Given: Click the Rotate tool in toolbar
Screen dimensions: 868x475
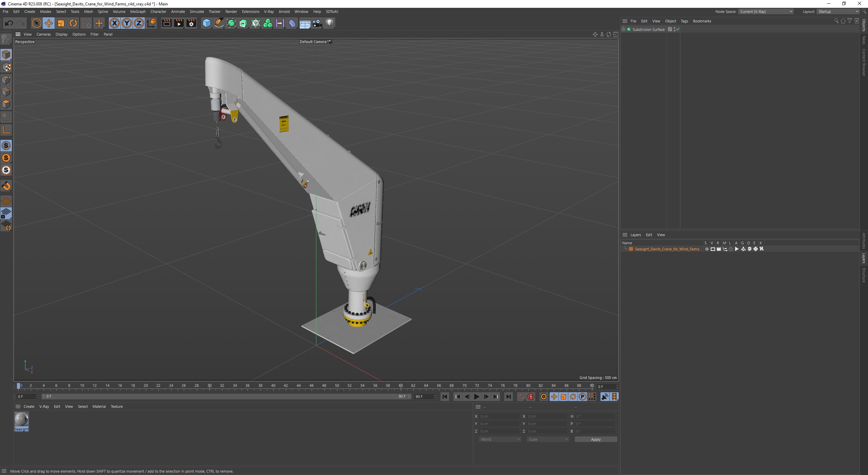Looking at the screenshot, I should pyautogui.click(x=73, y=23).
